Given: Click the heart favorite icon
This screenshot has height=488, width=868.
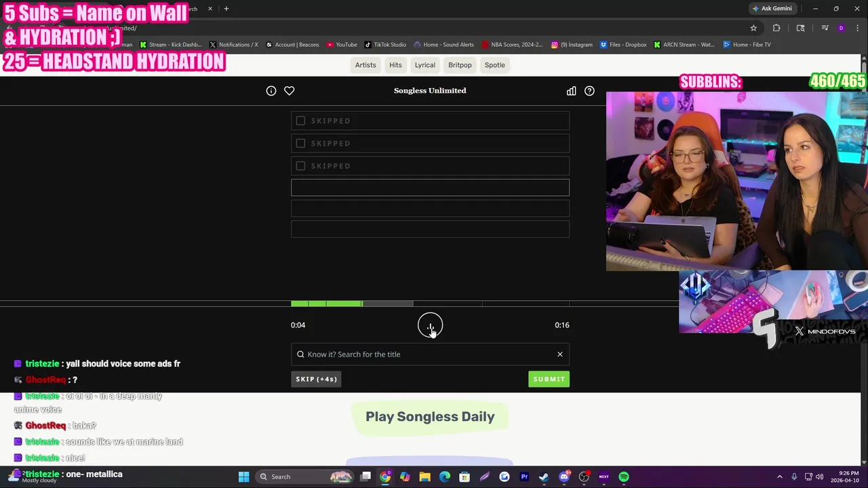Looking at the screenshot, I should [289, 91].
